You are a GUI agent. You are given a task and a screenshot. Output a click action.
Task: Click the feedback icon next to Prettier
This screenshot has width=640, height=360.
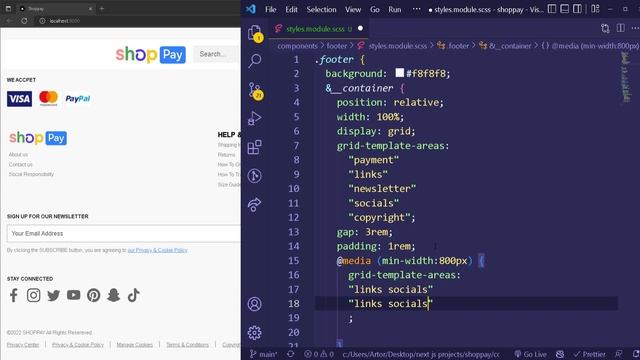pos(619,354)
